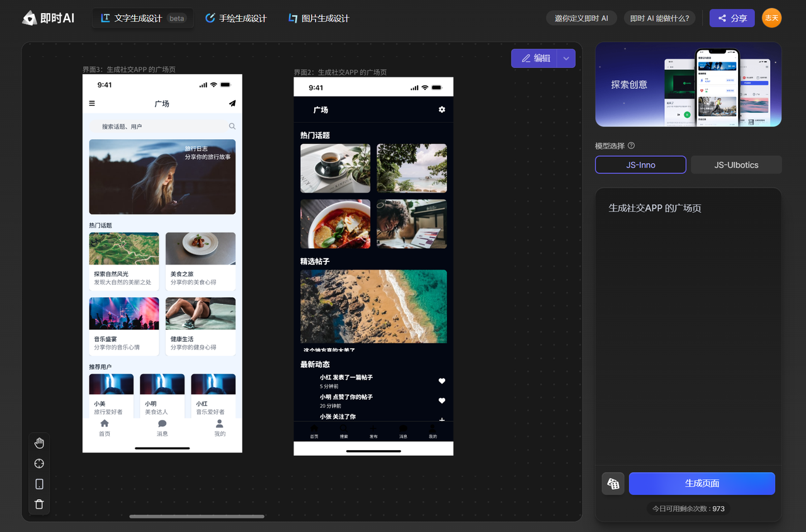Screen dimensions: 806x532
Task: Click the 分享 share button
Action: 732,18
